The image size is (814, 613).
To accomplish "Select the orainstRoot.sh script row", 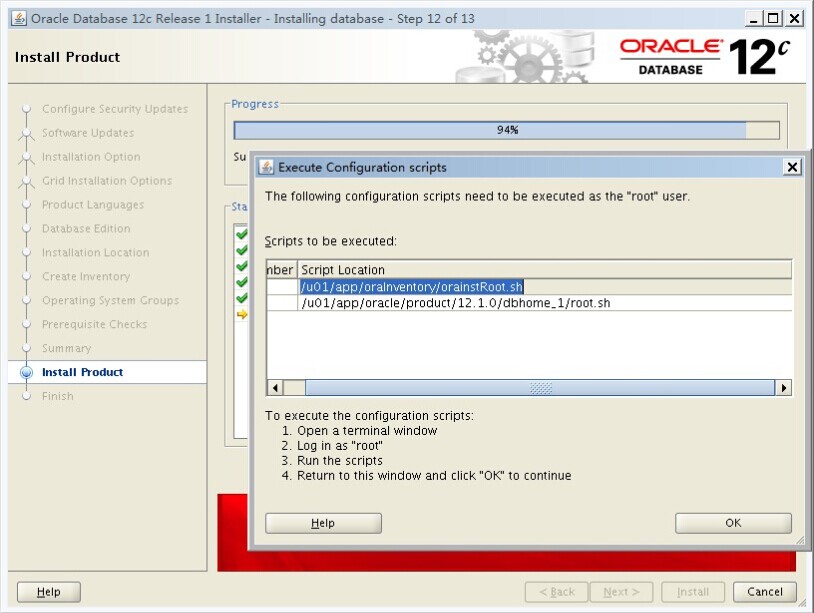I will (x=412, y=287).
